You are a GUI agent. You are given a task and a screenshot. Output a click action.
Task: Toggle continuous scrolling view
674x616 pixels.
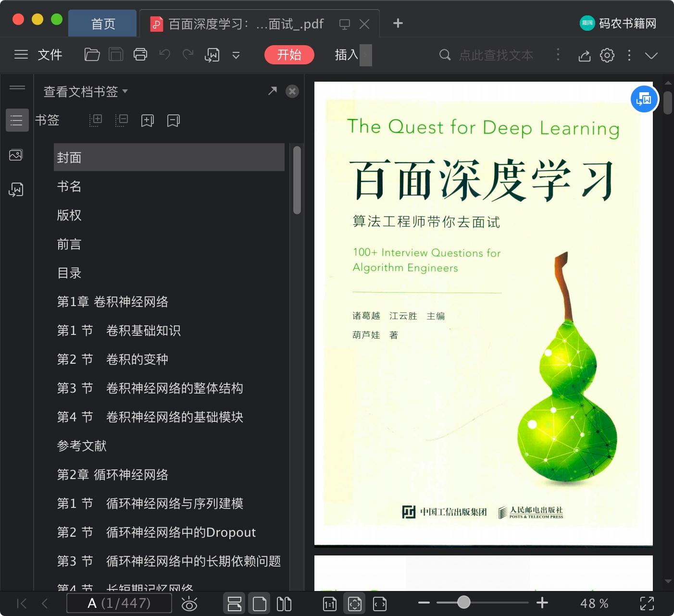click(x=235, y=604)
